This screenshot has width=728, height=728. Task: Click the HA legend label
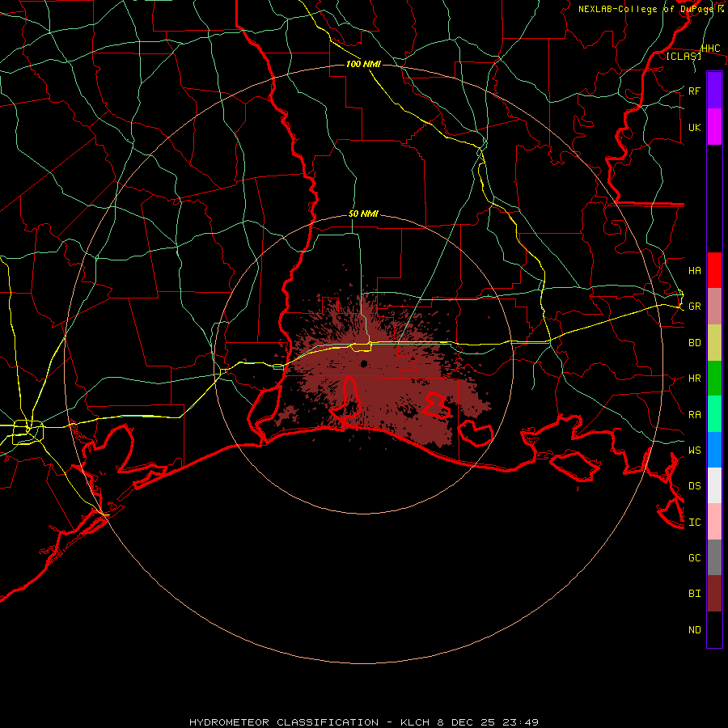(x=694, y=270)
